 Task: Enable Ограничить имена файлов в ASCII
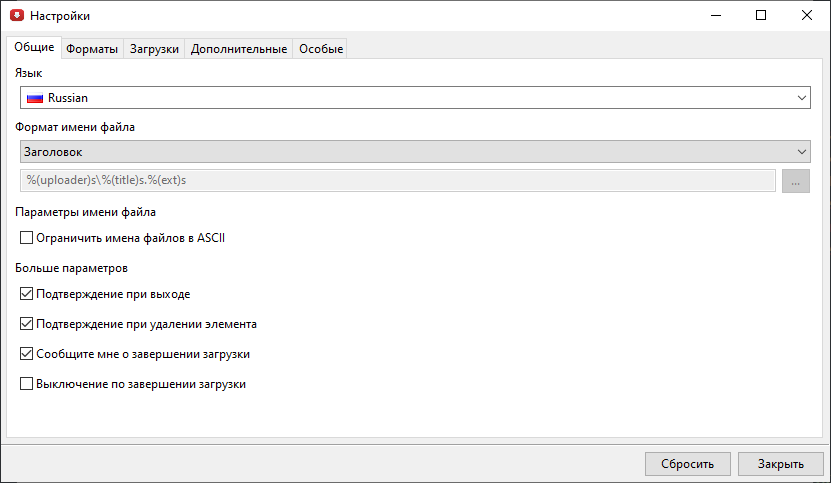(27, 238)
